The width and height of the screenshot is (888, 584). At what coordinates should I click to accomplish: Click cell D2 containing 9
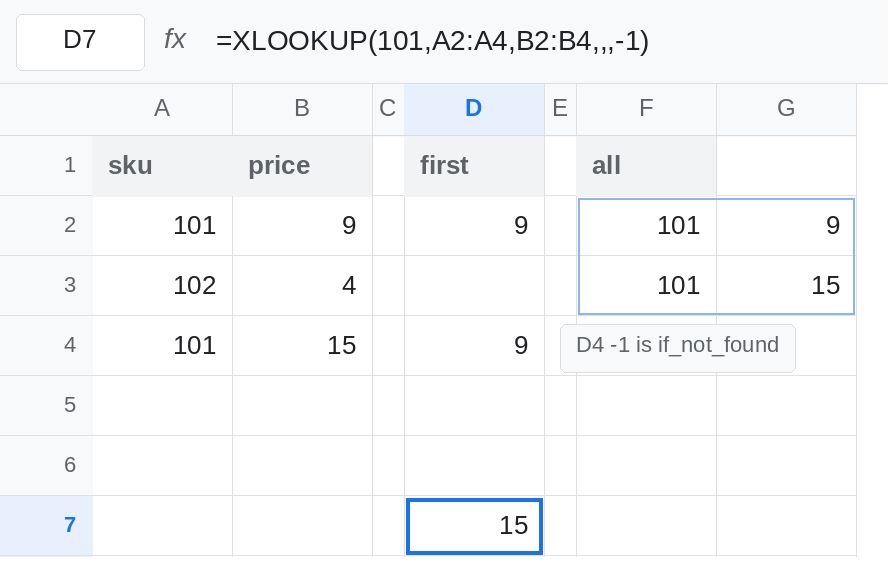(x=474, y=225)
